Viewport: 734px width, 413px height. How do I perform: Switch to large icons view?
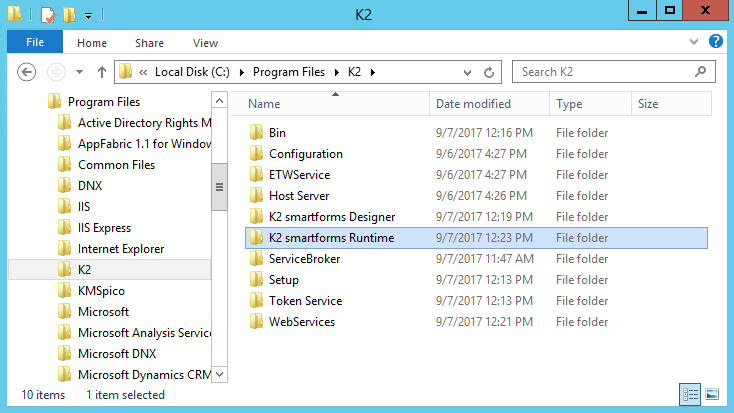click(713, 394)
